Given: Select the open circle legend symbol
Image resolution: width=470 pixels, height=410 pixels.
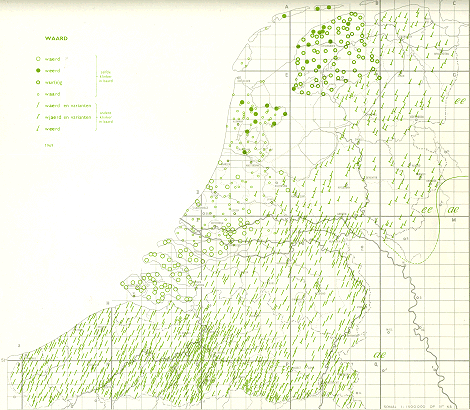Looking at the screenshot, I should [38, 59].
